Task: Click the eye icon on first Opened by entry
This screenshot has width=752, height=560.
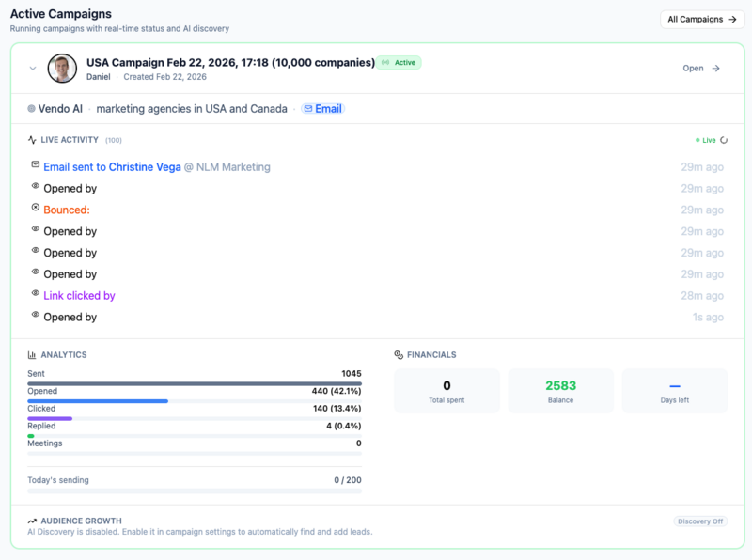Action: point(35,188)
